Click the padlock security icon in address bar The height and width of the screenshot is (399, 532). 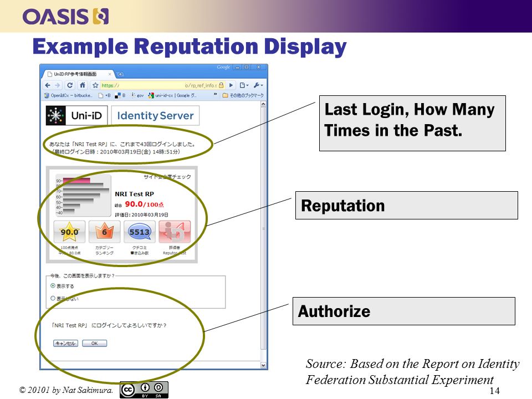pyautogui.click(x=221, y=85)
